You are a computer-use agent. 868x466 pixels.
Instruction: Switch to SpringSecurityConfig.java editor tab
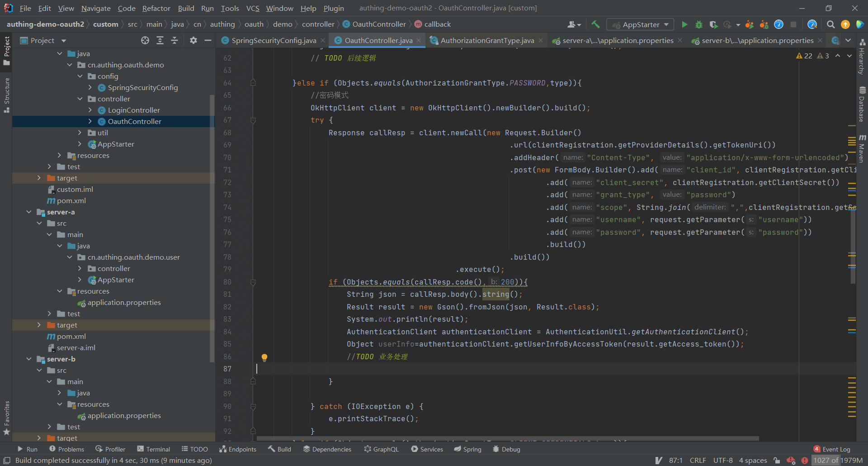tap(274, 41)
